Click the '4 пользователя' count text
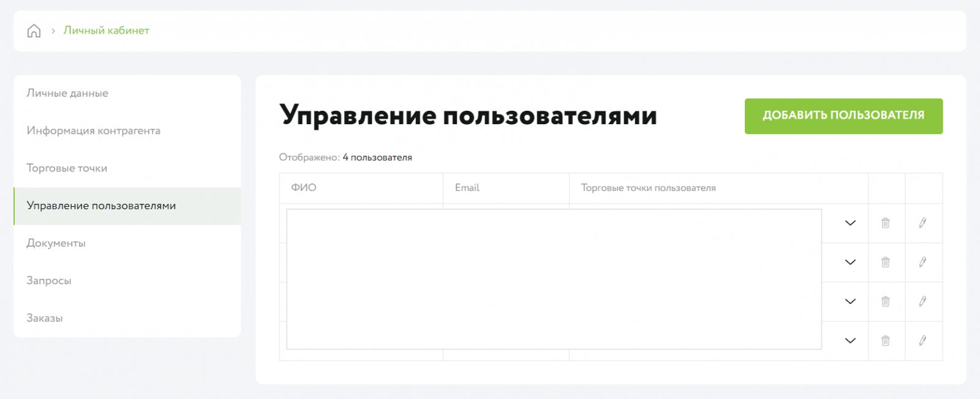 (x=377, y=157)
